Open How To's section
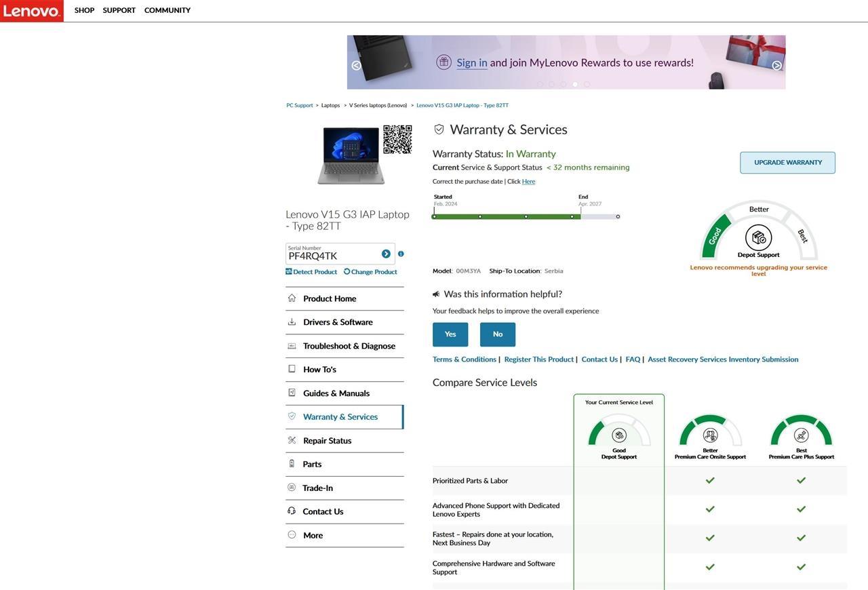Screen dimensions: 868x590 click(x=344, y=370)
